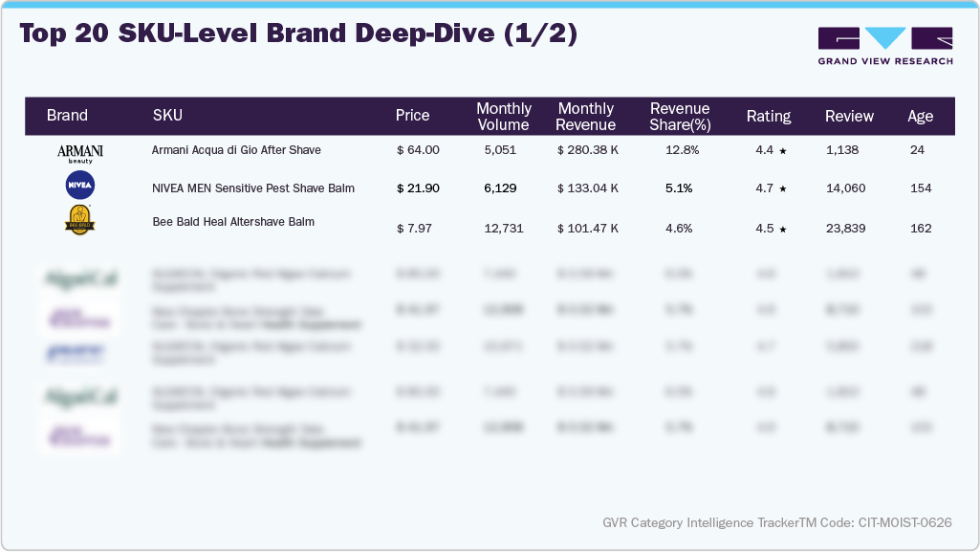The width and height of the screenshot is (980, 552).
Task: Click the Rating column header
Action: click(x=769, y=117)
